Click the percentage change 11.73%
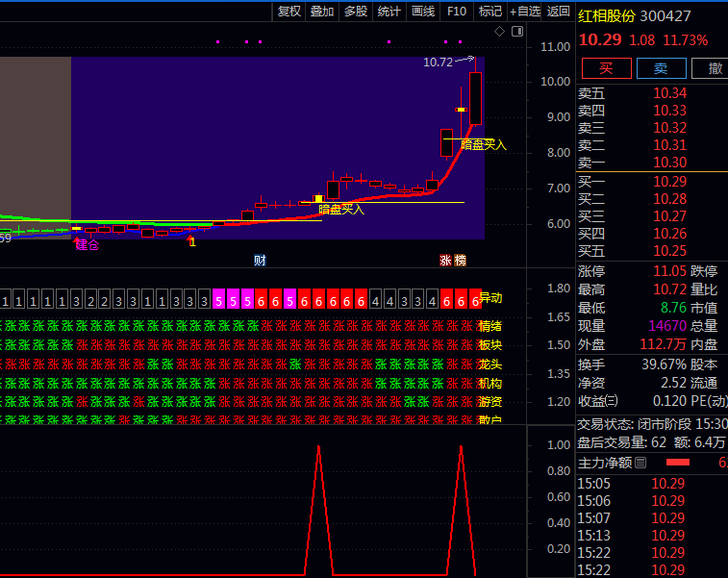728x578 pixels. coord(686,40)
